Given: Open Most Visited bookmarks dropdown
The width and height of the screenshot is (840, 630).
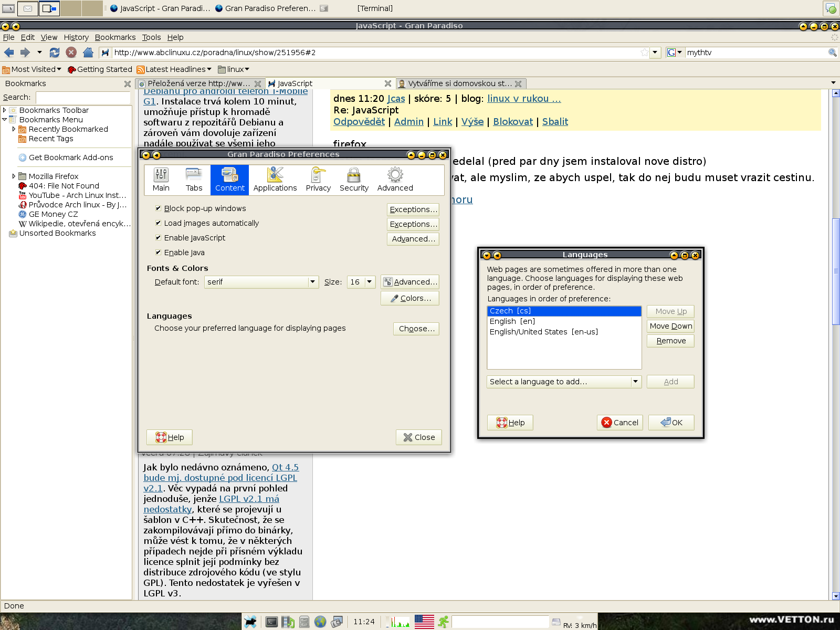Looking at the screenshot, I should click(x=31, y=69).
